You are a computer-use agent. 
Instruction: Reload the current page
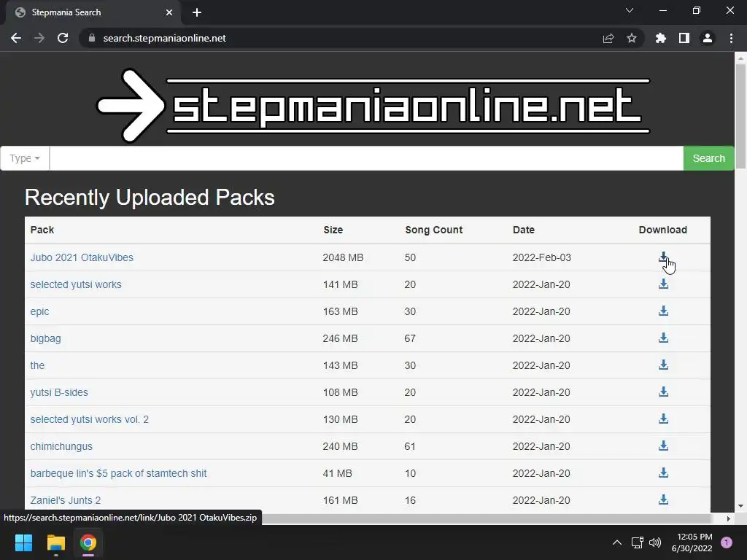tap(63, 38)
